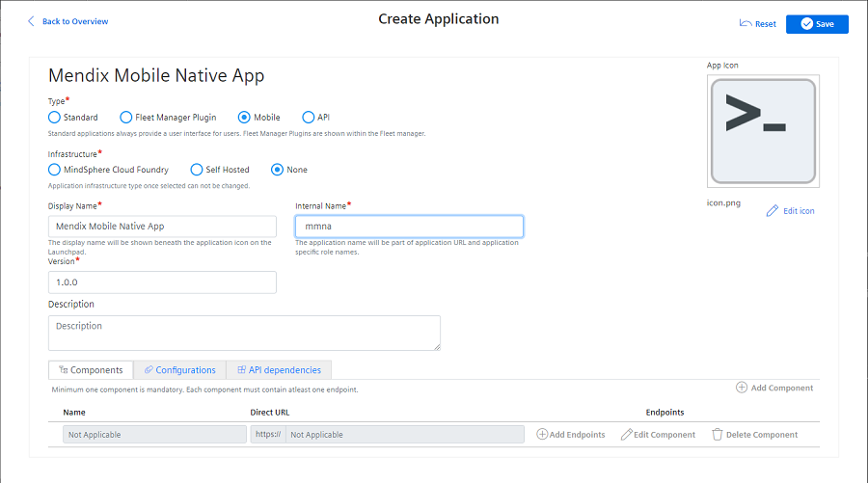Click the Endpoints column header
This screenshot has height=483, width=868.
coord(665,413)
